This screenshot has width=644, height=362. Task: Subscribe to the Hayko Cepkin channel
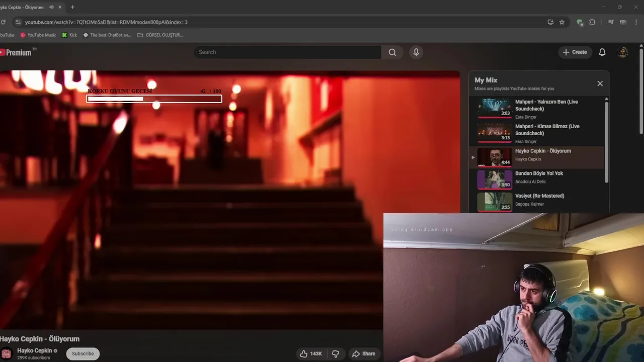pyautogui.click(x=83, y=353)
